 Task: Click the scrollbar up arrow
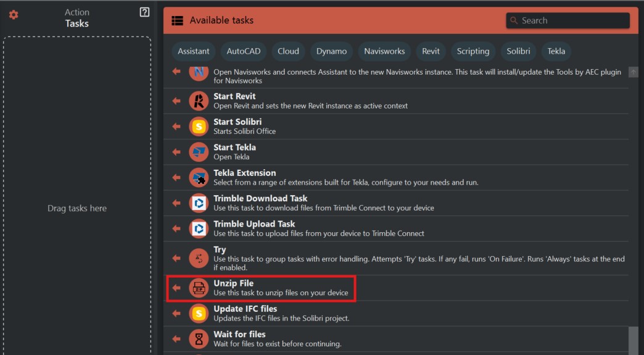point(634,72)
